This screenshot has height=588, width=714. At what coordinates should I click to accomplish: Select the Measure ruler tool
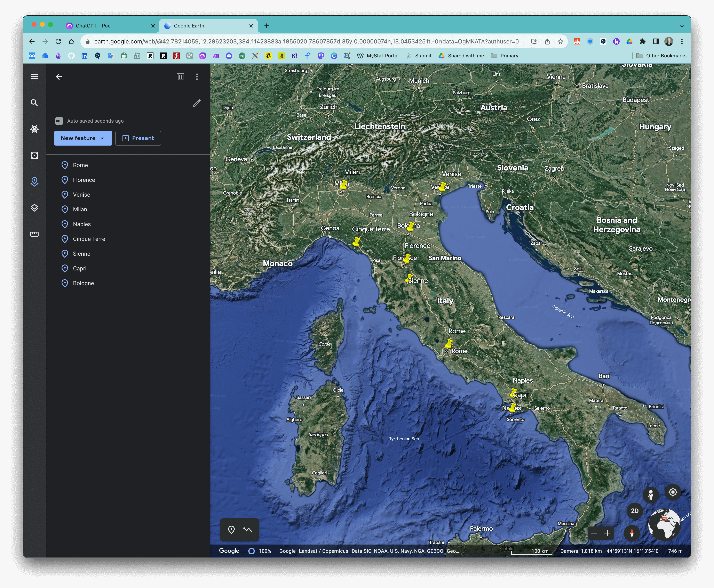coord(34,234)
